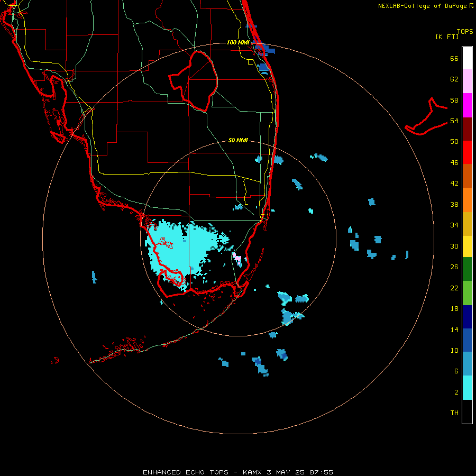Select the 50 value on the legend
This screenshot has height=476, width=476.
(x=454, y=142)
